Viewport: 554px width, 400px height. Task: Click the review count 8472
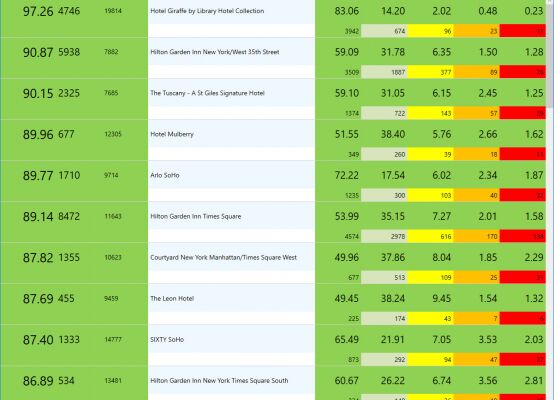[69, 216]
